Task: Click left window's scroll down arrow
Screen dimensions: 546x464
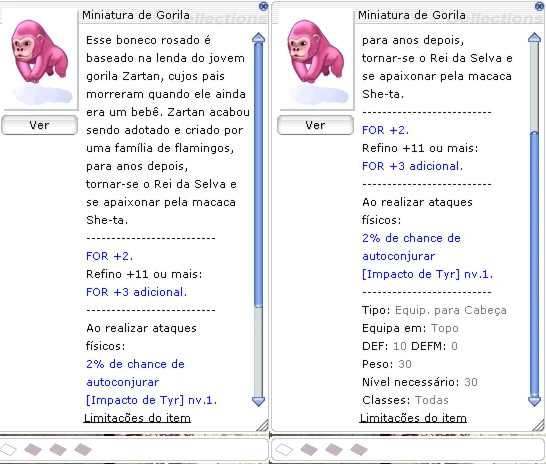Action: click(x=258, y=401)
